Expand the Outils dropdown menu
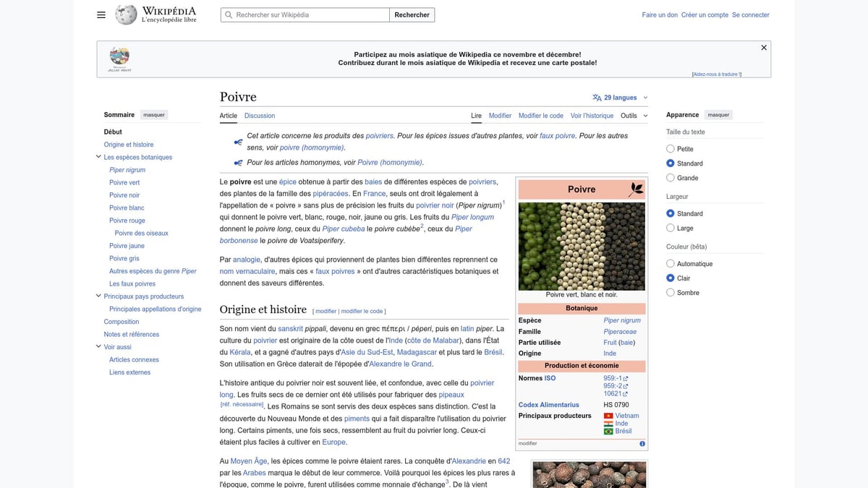The width and height of the screenshot is (868, 488). (634, 116)
